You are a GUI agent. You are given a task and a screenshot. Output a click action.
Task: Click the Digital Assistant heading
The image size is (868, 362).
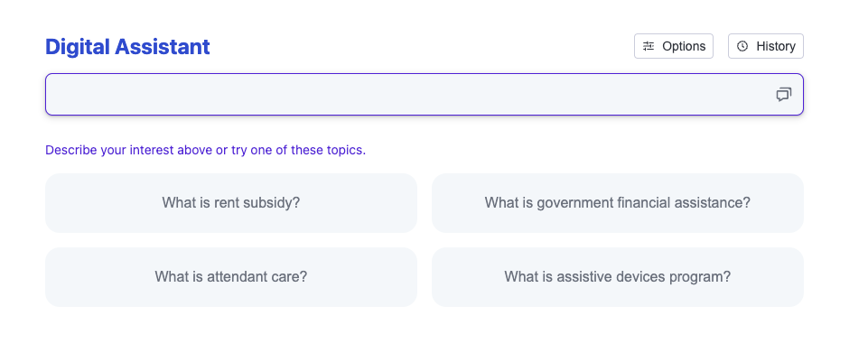127,47
